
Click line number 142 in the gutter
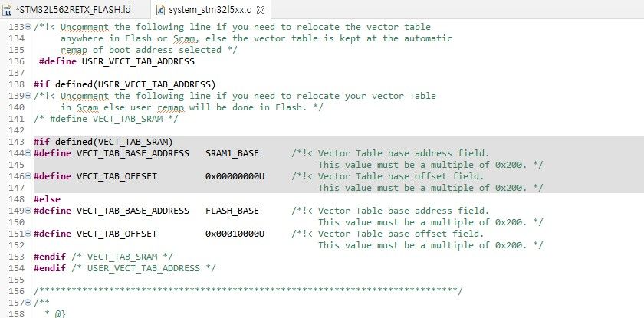16,130
